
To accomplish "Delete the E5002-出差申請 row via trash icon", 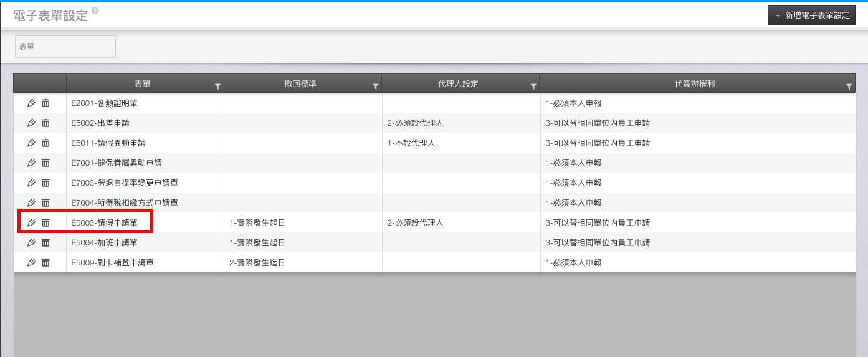I will click(45, 123).
